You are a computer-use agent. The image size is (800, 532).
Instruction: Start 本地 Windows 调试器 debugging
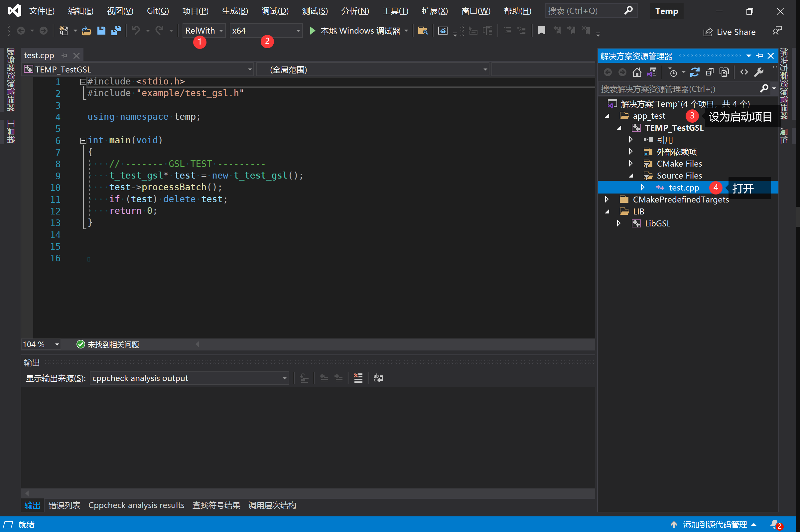coord(355,31)
